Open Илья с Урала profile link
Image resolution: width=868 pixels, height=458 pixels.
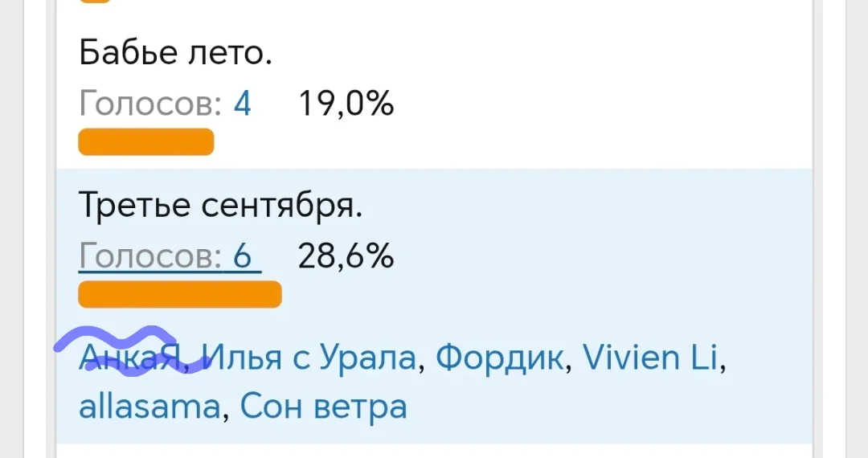(310, 358)
